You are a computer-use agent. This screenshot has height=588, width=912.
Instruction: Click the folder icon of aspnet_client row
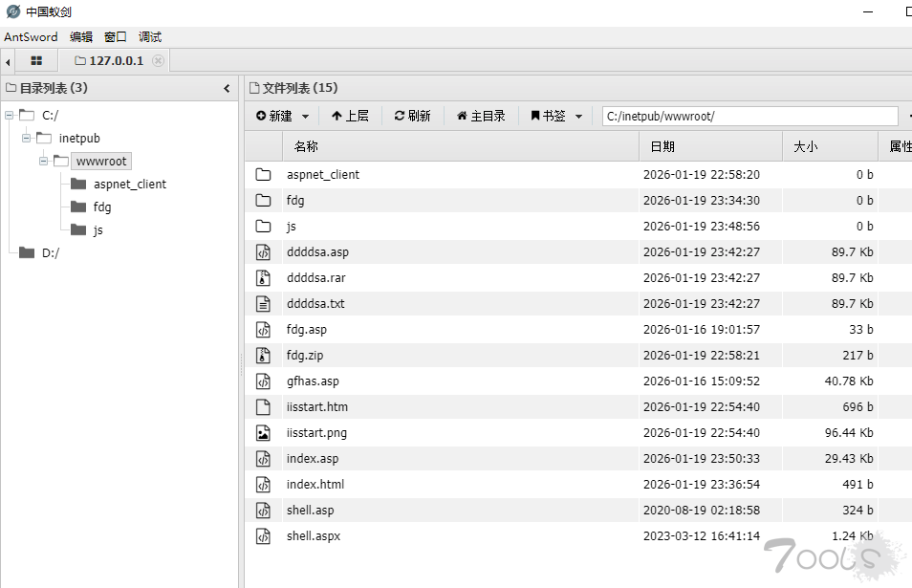[263, 175]
